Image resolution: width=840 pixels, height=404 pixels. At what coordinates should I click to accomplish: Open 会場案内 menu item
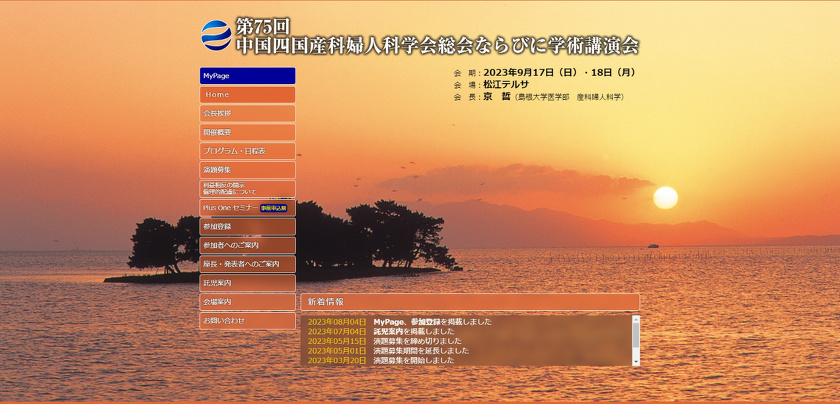[247, 302]
